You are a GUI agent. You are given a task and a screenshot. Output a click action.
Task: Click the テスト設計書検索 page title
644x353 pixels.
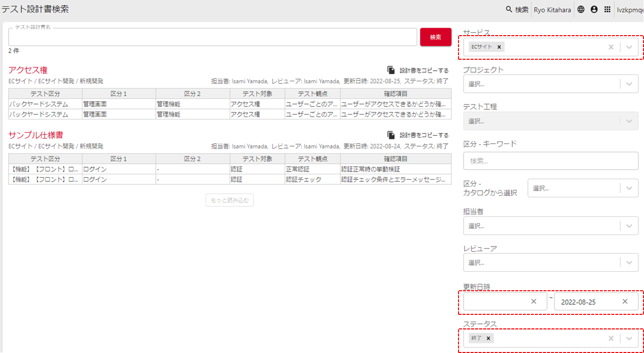click(x=35, y=9)
